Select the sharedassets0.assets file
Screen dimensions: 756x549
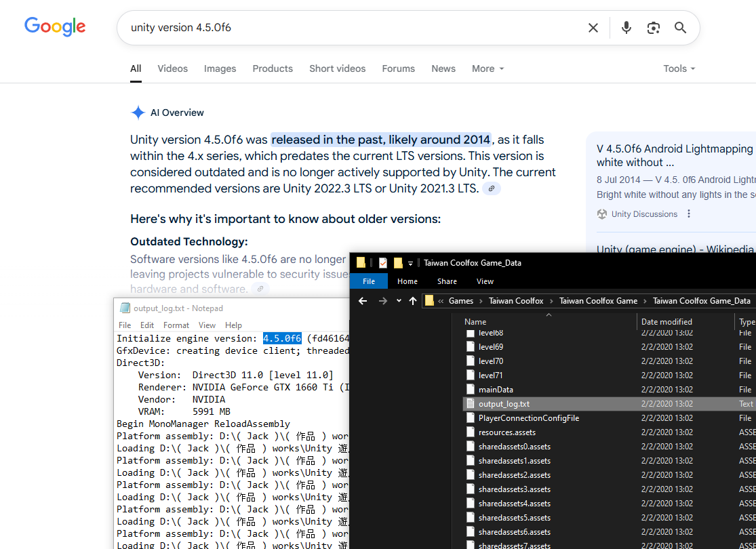(x=515, y=447)
